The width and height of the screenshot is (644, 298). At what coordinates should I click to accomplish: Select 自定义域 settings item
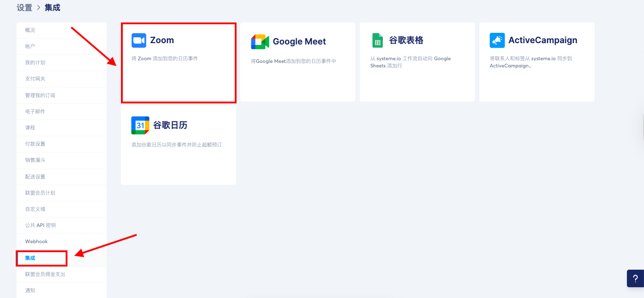click(x=62, y=209)
